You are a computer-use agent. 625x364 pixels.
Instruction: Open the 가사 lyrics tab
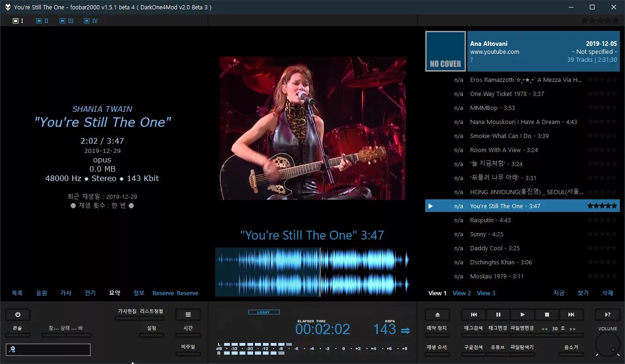pyautogui.click(x=66, y=293)
